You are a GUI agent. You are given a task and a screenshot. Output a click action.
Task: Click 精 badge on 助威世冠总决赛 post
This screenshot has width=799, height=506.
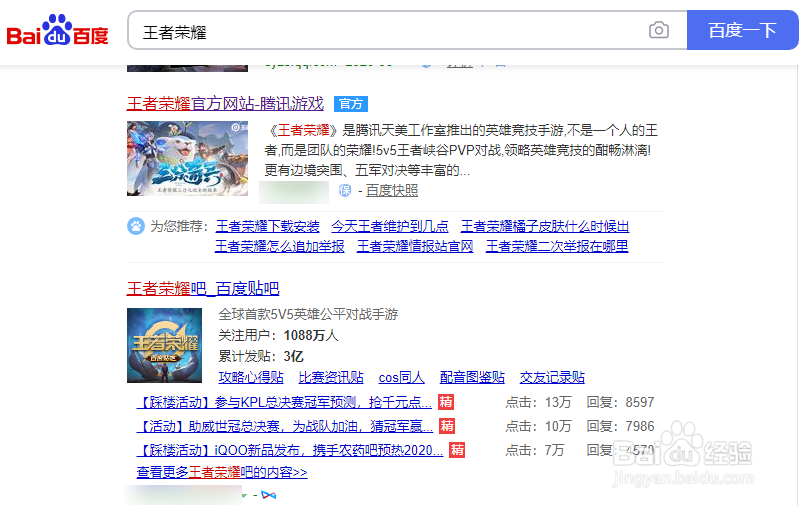pyautogui.click(x=447, y=426)
